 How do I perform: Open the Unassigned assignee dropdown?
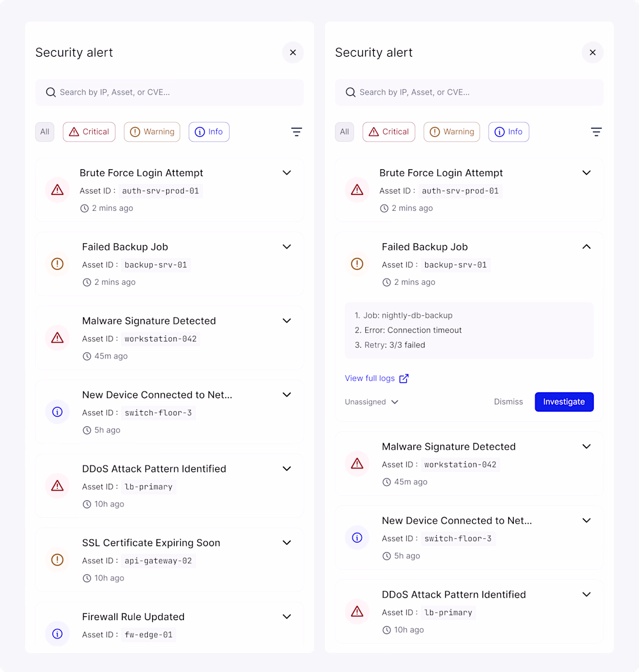[x=371, y=402]
